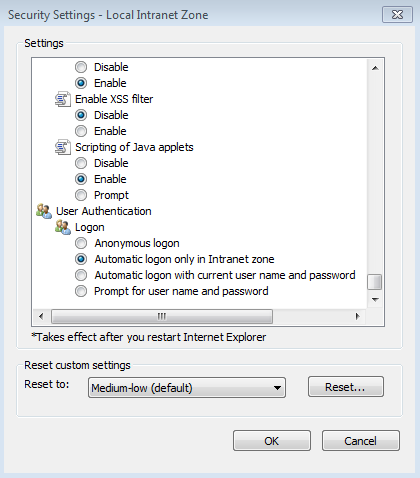Click the horizontal scrollbar thumb
This screenshot has width=420, height=478.
click(x=162, y=316)
